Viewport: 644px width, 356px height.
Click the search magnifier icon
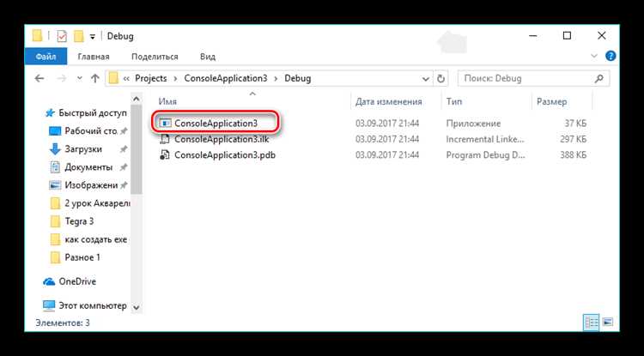tap(599, 78)
